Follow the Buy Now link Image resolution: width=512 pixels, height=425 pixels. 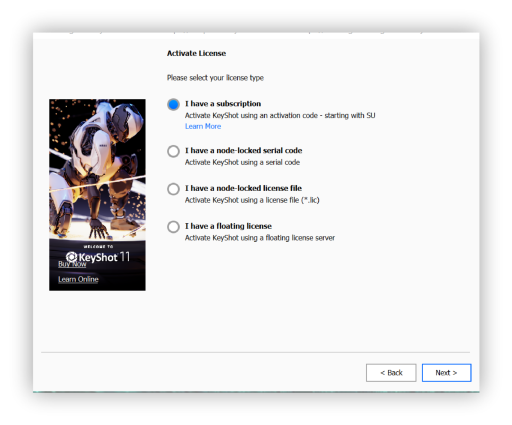[72, 264]
